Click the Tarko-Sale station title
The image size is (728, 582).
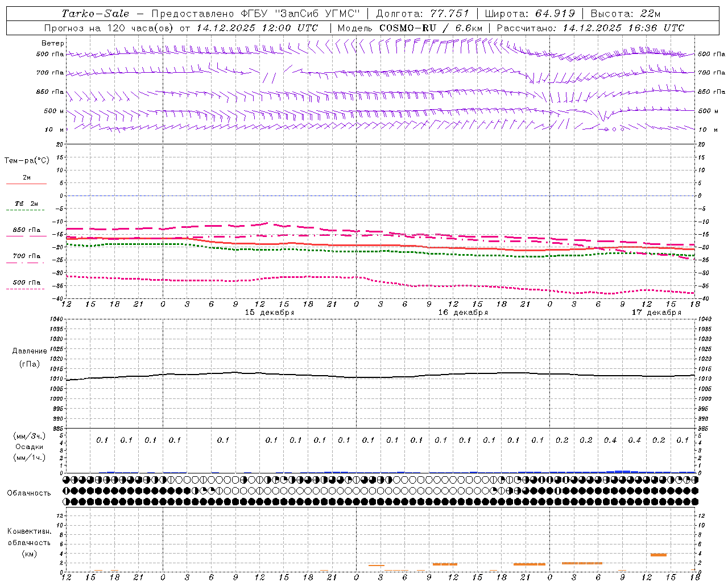coord(96,14)
